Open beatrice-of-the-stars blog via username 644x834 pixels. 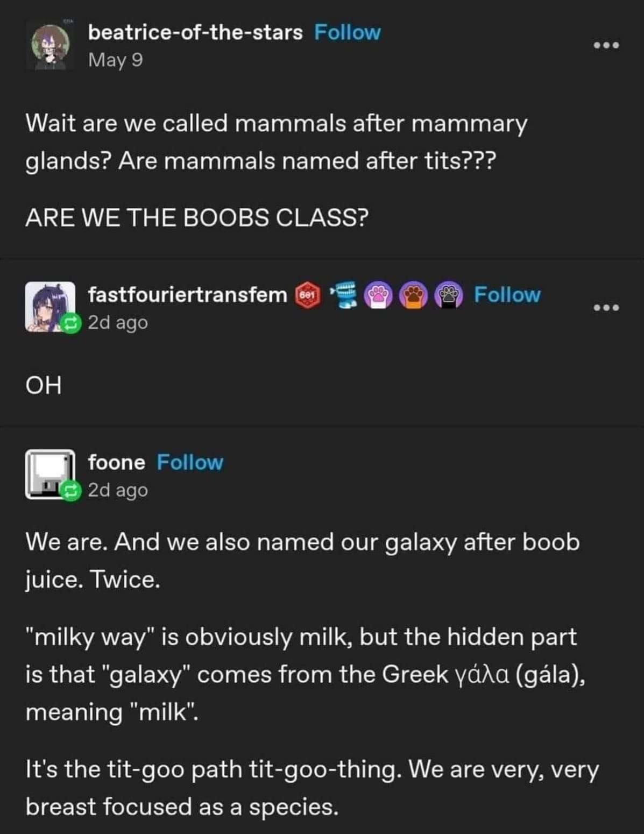point(195,32)
